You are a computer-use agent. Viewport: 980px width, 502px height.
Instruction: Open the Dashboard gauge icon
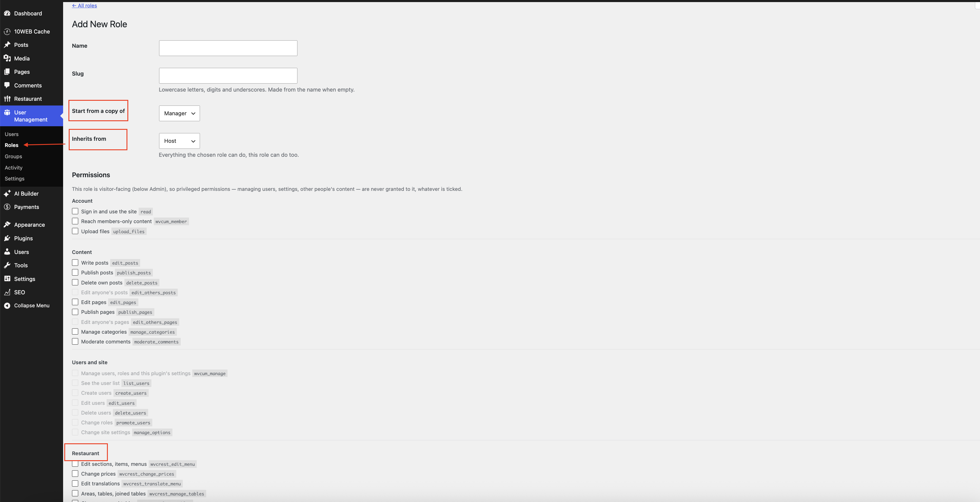coord(7,13)
